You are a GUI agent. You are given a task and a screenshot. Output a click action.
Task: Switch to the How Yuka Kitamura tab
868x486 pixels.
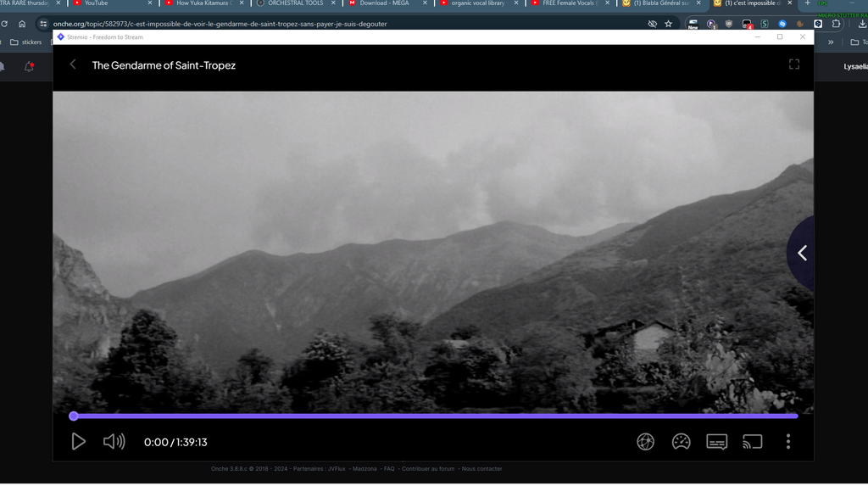[x=204, y=3]
